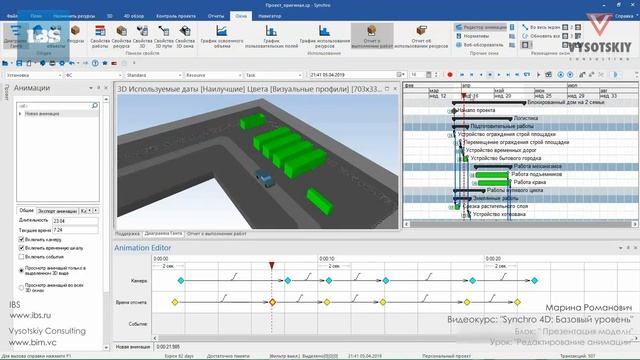Select animation only in selected 3D view

point(21,270)
